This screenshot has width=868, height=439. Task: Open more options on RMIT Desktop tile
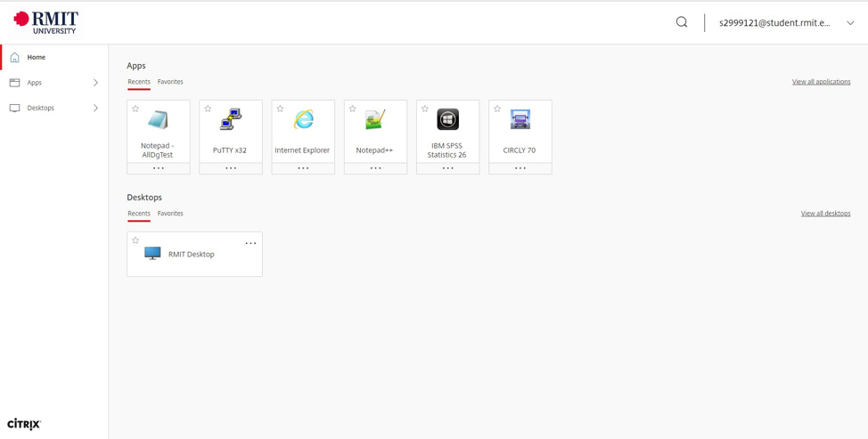(x=250, y=243)
